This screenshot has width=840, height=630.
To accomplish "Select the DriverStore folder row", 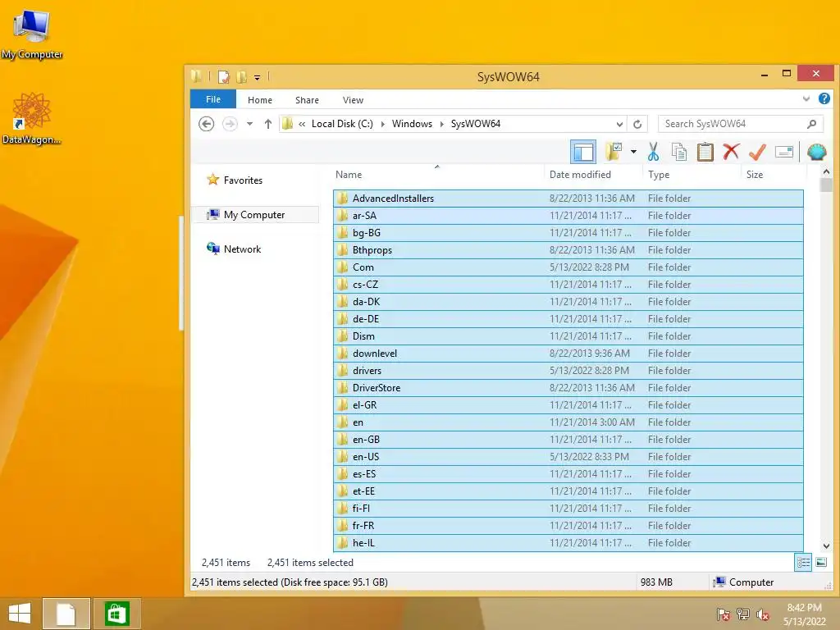I will [568, 388].
